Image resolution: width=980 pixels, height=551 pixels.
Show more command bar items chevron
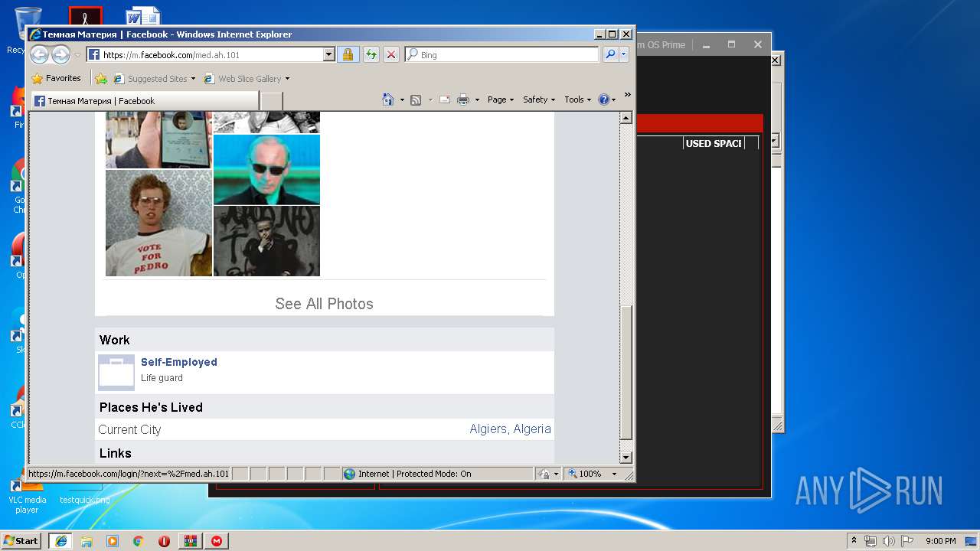point(627,95)
